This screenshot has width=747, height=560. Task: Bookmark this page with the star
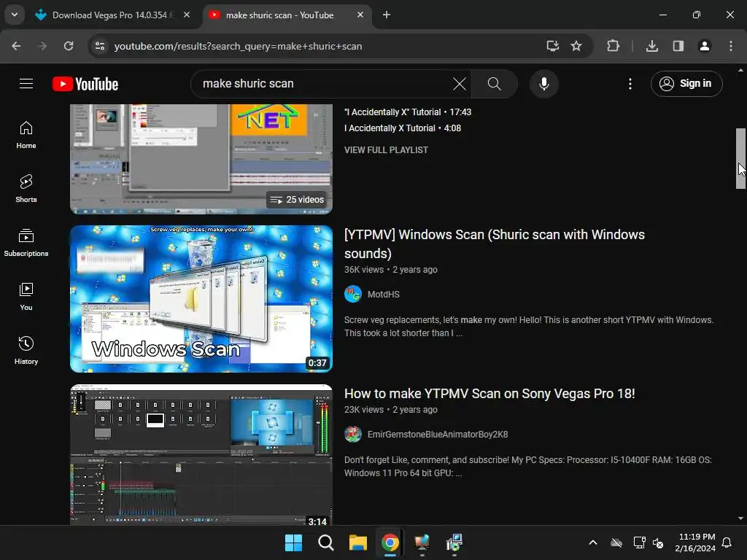(x=576, y=46)
